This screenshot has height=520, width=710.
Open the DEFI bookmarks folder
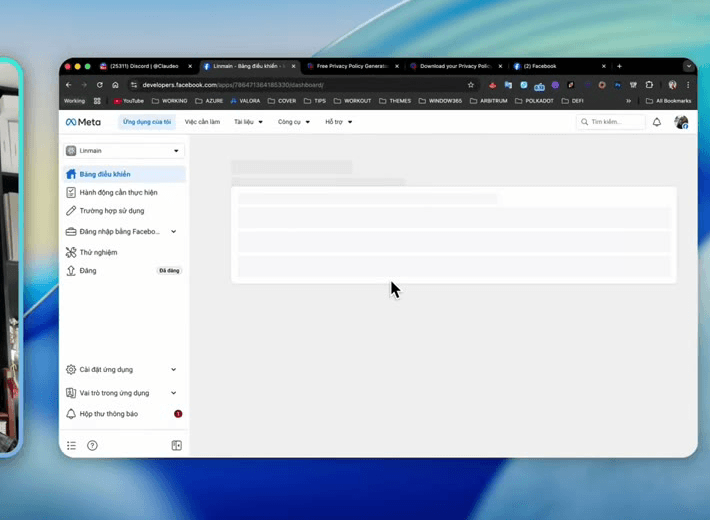pos(572,101)
